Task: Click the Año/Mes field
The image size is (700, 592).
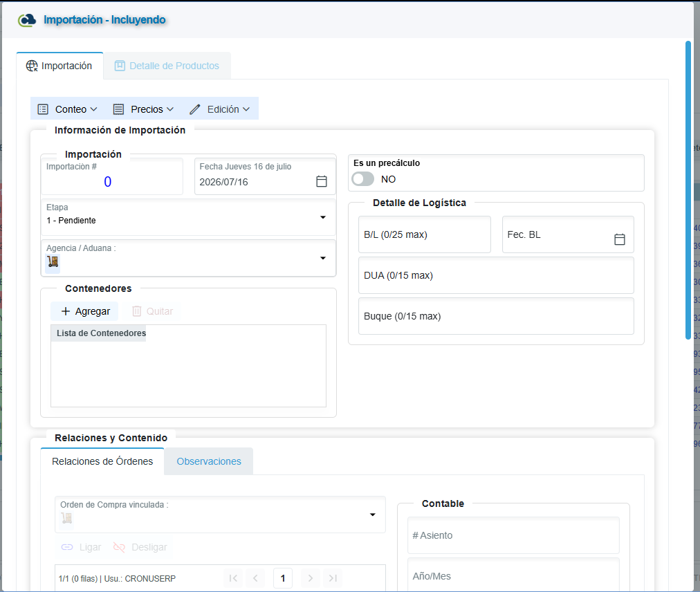Action: pos(513,576)
